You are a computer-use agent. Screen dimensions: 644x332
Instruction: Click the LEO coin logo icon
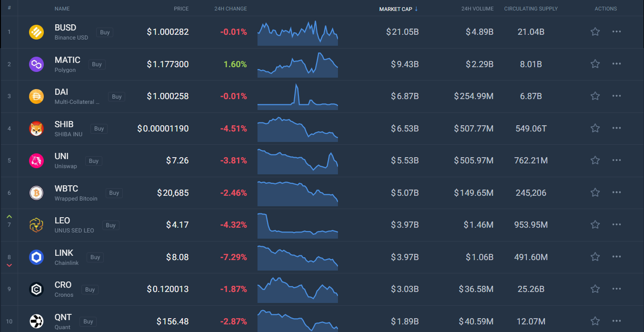[37, 225]
